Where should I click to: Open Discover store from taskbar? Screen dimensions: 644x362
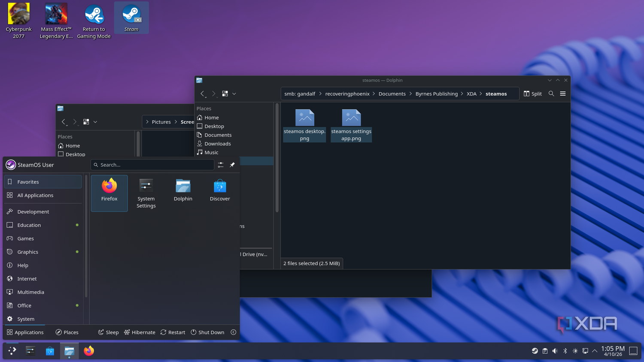(x=50, y=351)
